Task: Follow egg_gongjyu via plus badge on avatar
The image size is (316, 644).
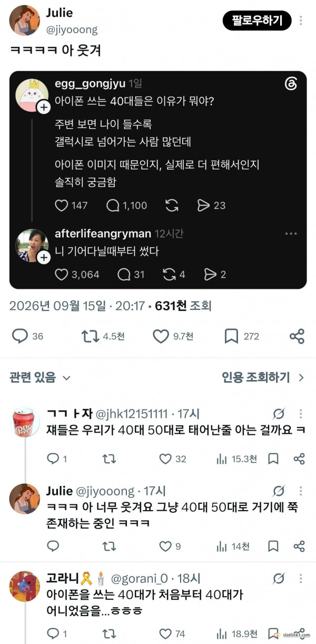Action: pos(43,108)
